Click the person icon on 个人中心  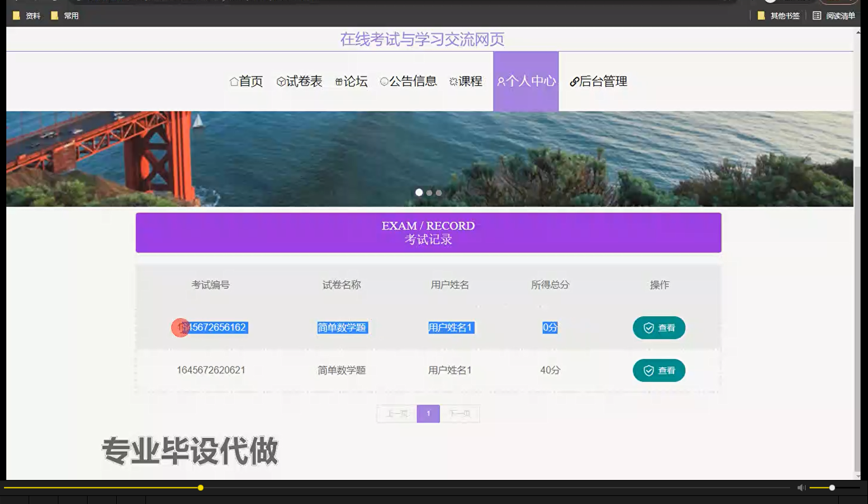501,81
